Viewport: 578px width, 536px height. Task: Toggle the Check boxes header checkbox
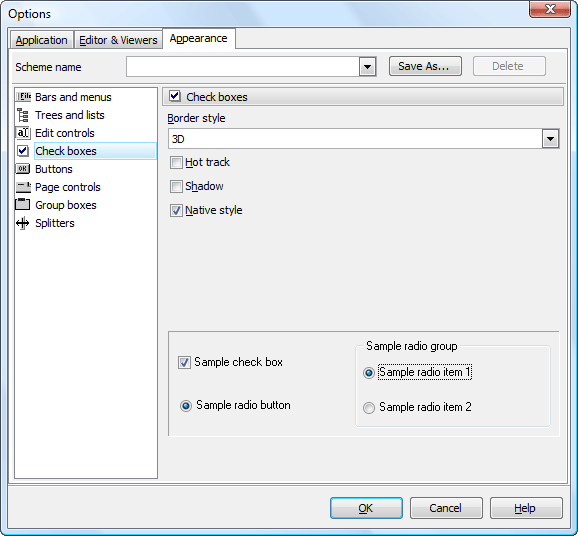click(x=175, y=96)
